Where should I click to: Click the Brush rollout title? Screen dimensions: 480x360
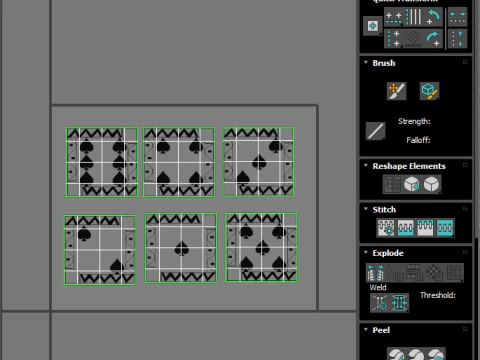click(384, 63)
